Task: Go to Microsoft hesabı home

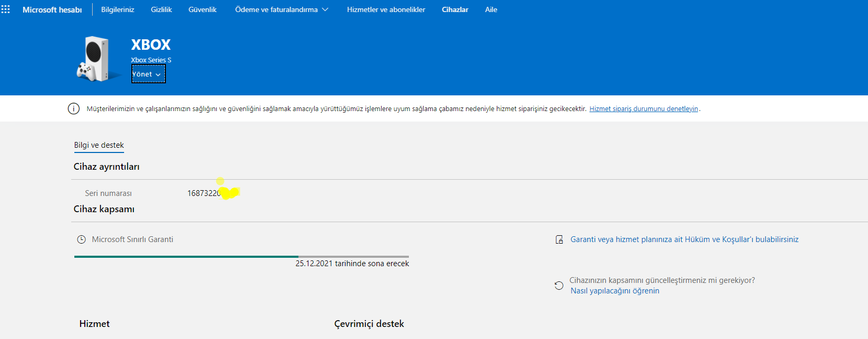Action: pyautogui.click(x=52, y=9)
